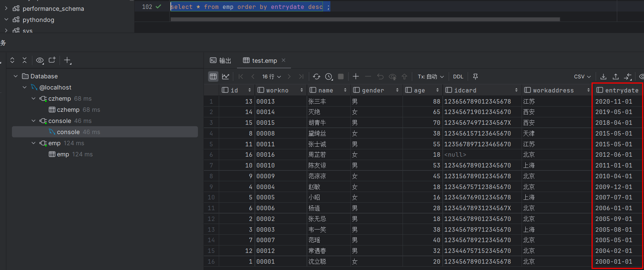Preview pending changes icon
The width and height of the screenshot is (644, 270).
click(393, 77)
